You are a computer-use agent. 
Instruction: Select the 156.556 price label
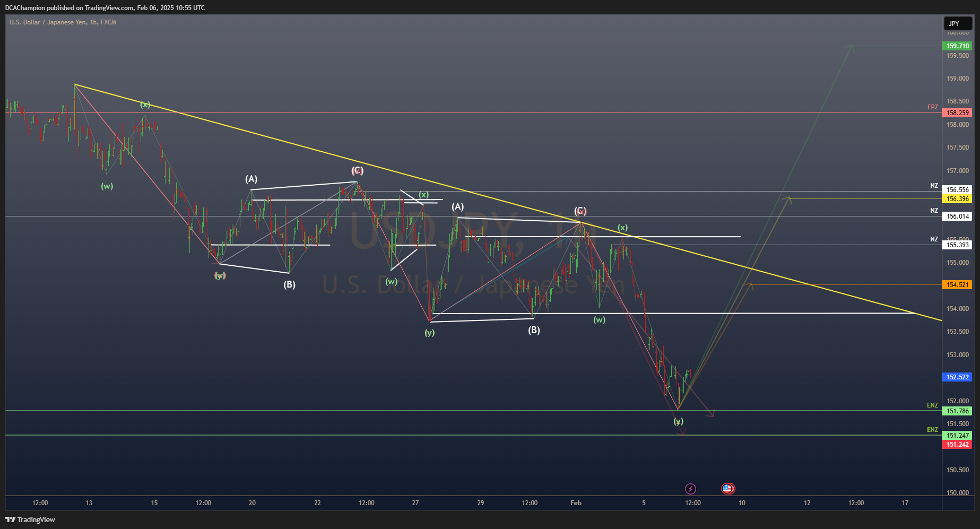click(958, 189)
